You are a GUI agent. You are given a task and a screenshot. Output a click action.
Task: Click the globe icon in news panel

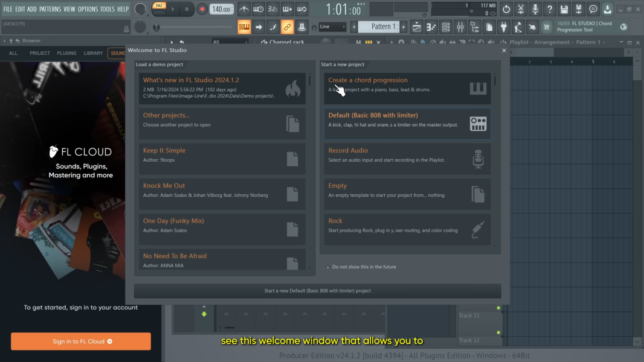[x=623, y=27]
